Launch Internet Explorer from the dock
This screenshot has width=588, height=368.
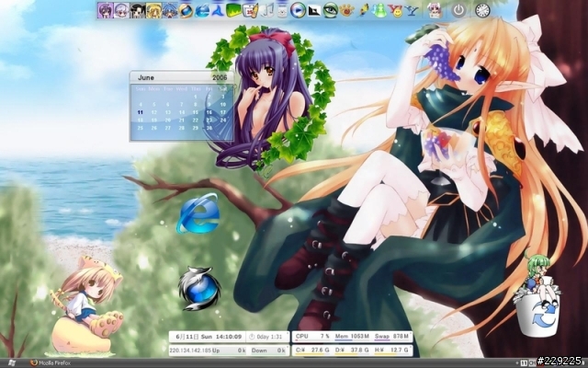point(202,10)
